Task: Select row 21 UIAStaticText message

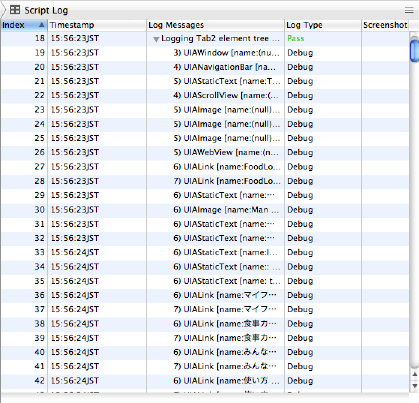Action: pyautogui.click(x=227, y=81)
